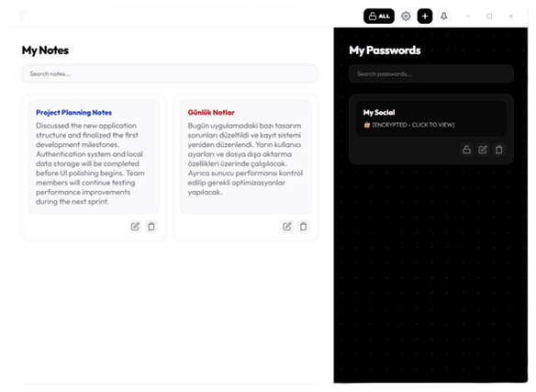Open notifications bell icon
This screenshot has height=392, width=536.
coord(443,17)
